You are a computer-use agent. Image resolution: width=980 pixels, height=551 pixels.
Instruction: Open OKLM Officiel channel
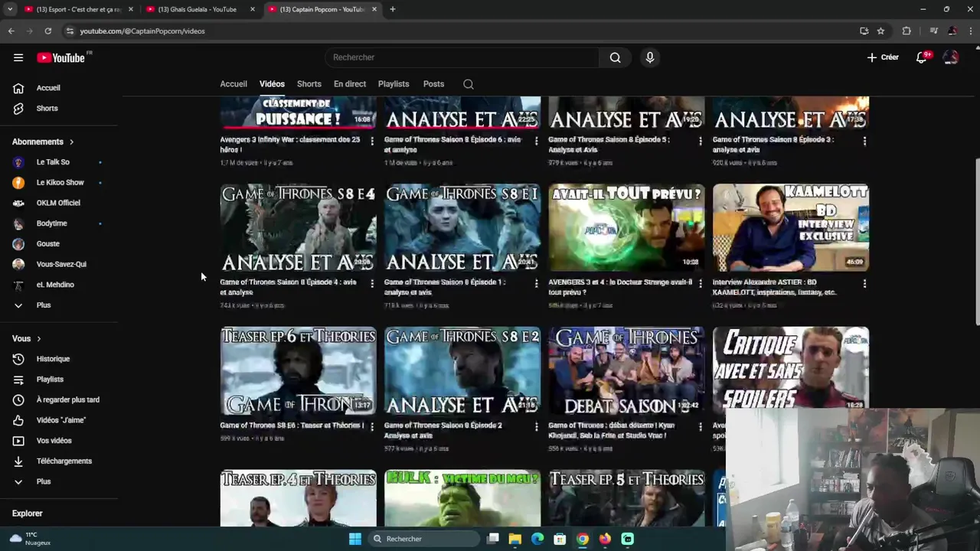60,203
